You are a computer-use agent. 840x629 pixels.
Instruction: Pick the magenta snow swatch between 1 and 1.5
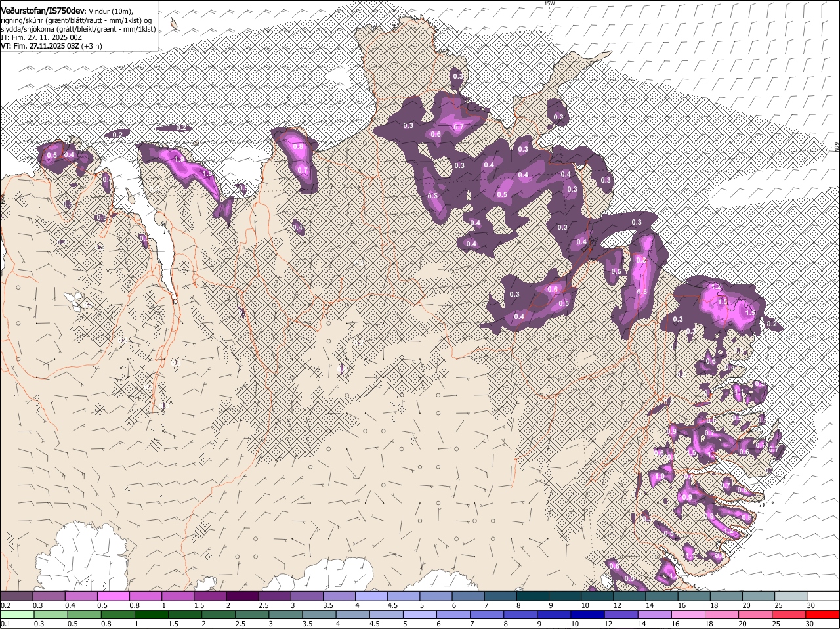click(178, 596)
